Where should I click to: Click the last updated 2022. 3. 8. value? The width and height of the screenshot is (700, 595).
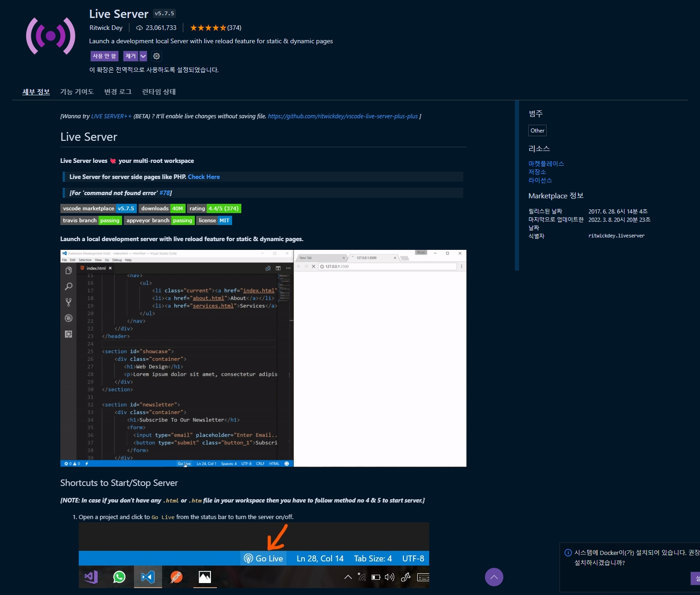click(619, 220)
